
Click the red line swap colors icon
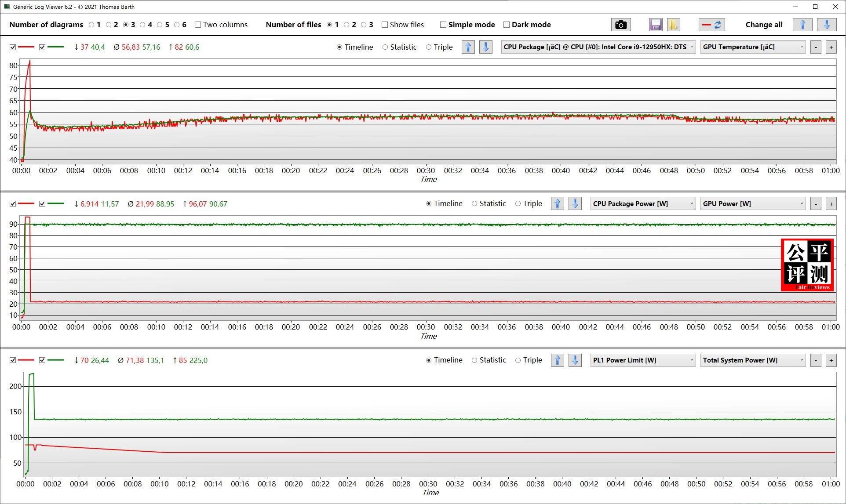(x=712, y=25)
